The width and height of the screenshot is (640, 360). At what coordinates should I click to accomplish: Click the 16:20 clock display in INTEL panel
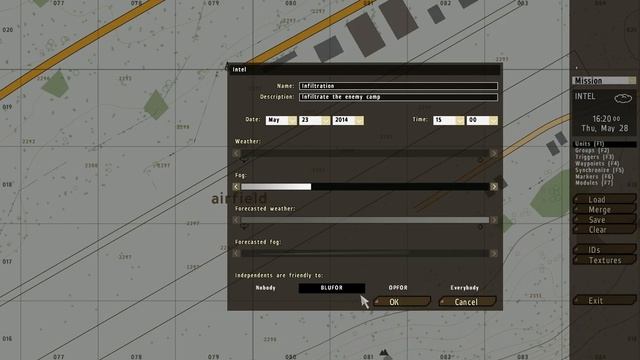click(x=606, y=119)
